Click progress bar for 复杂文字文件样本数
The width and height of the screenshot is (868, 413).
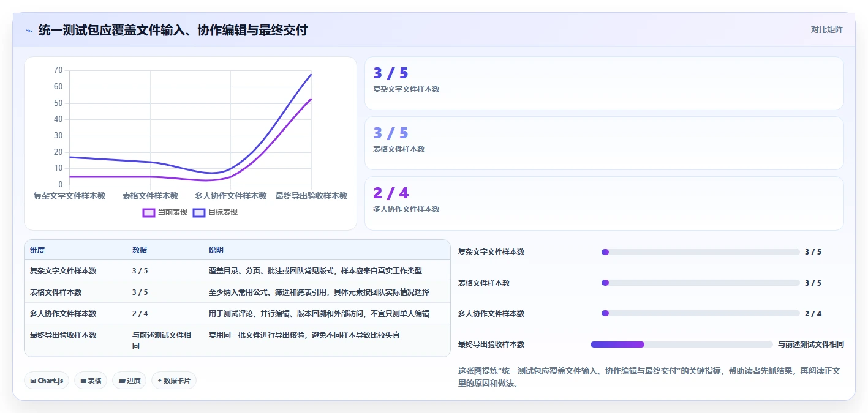coord(701,252)
